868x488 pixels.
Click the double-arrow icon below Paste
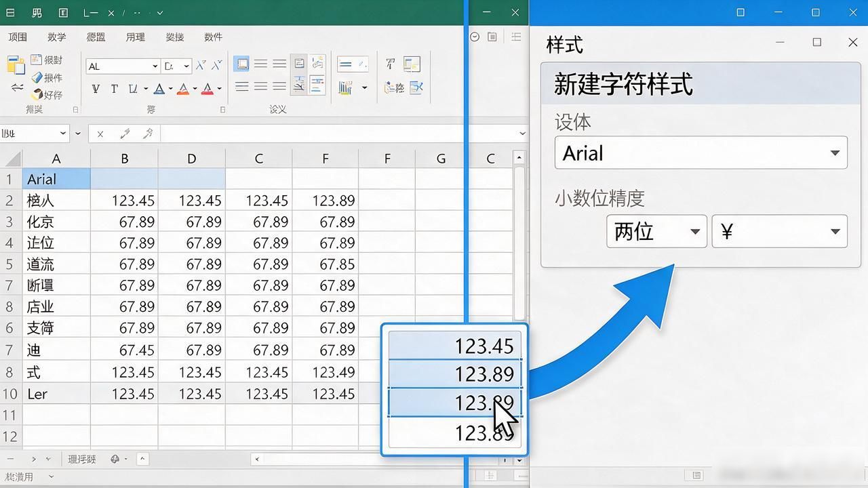click(17, 87)
